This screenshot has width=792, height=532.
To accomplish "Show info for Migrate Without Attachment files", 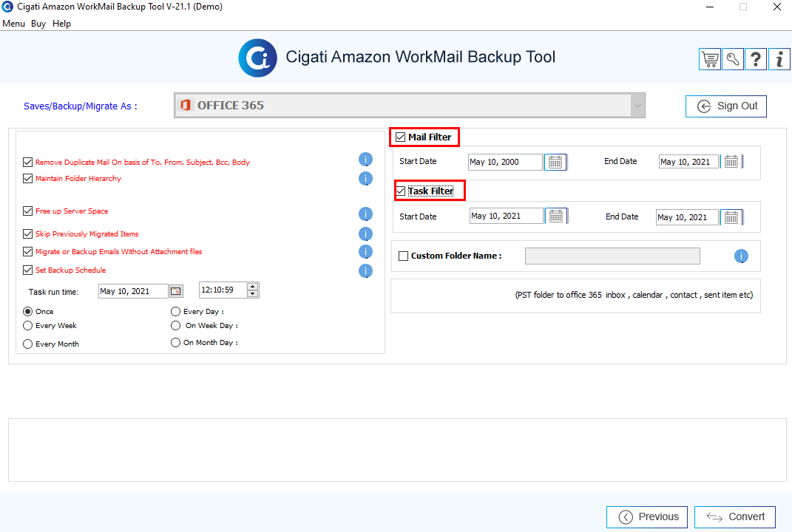I will 366,251.
